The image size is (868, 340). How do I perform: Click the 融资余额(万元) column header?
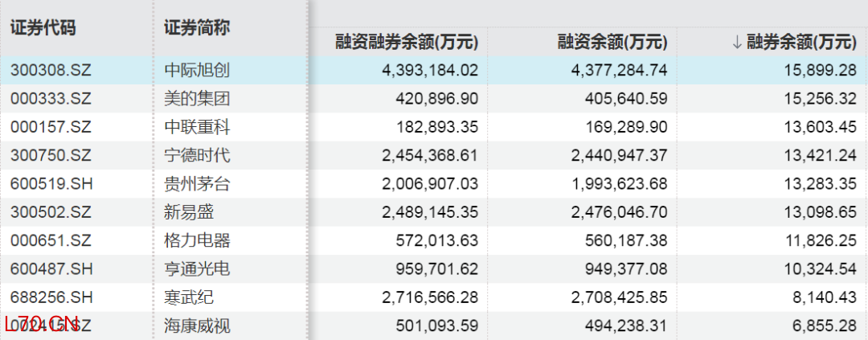(x=612, y=42)
